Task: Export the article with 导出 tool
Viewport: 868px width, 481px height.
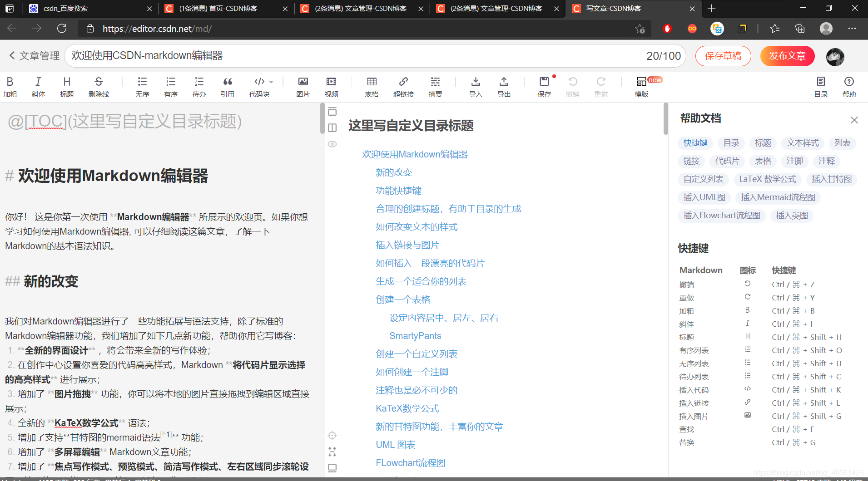Action: click(504, 87)
